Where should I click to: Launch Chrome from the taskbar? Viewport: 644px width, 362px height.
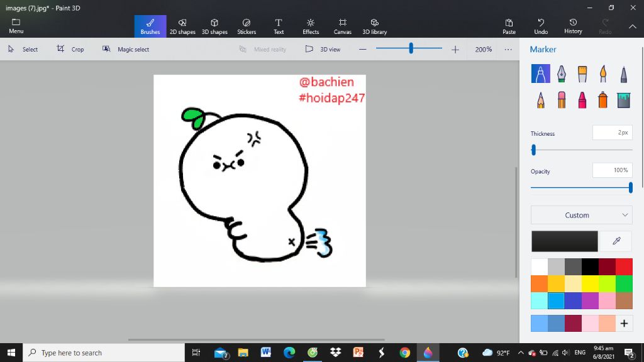404,353
